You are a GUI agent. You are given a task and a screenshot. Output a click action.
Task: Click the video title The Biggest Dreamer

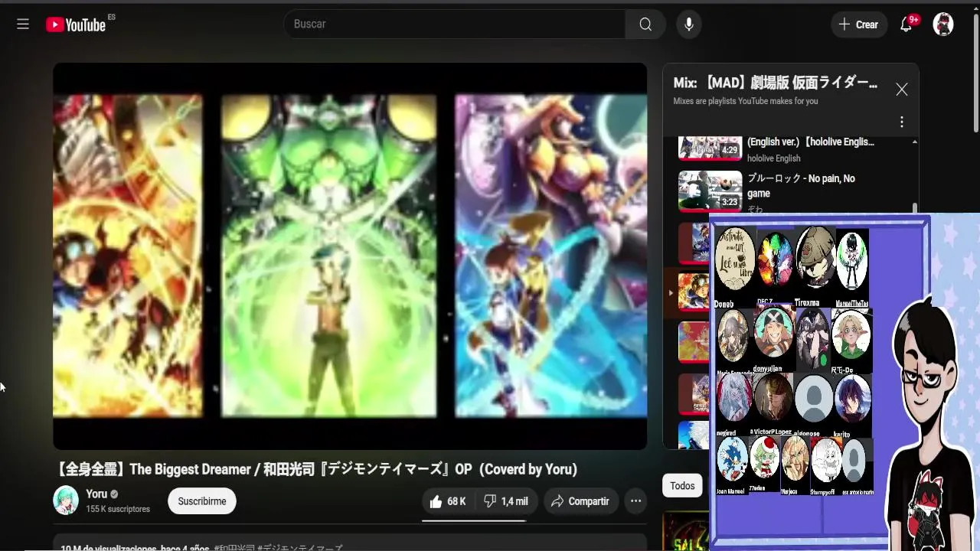(317, 469)
